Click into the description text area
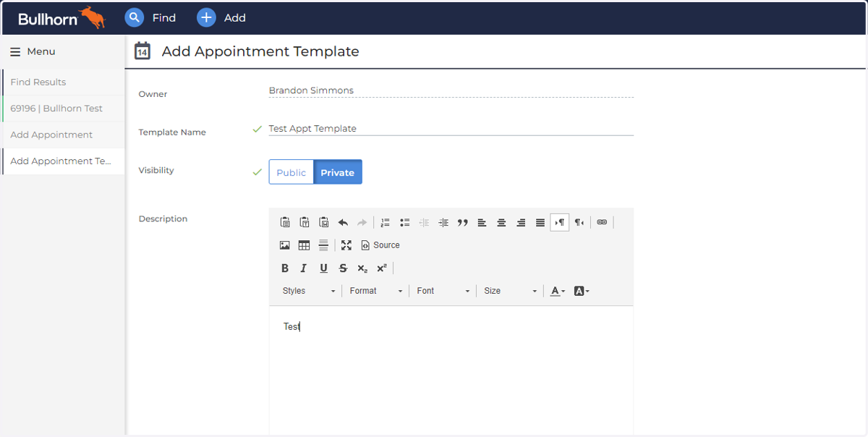 click(451, 369)
